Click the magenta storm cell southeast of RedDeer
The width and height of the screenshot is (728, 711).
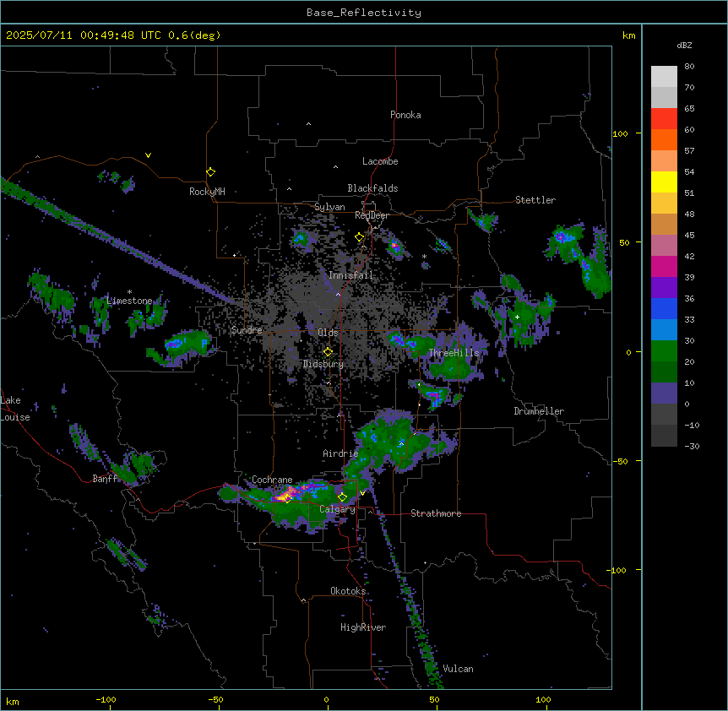[x=394, y=246]
